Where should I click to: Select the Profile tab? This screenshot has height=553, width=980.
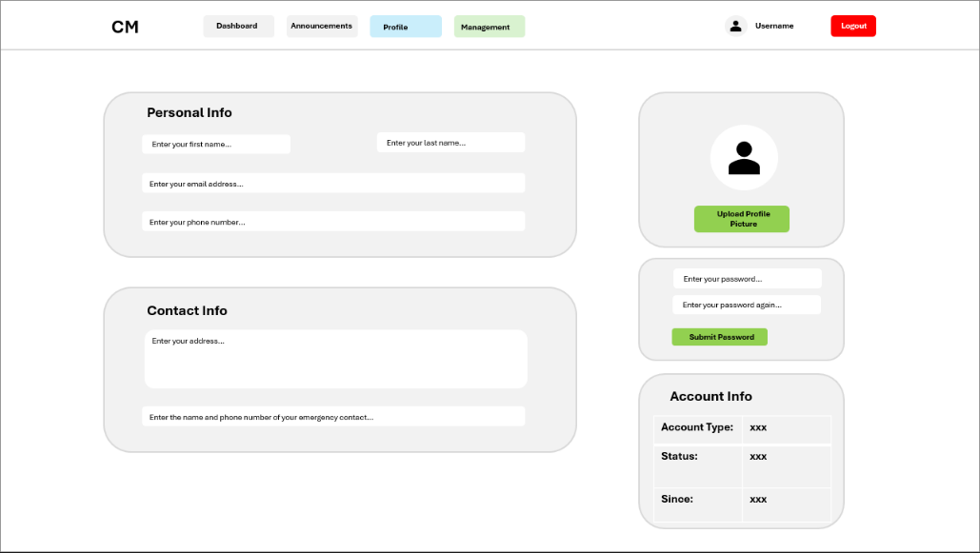(x=406, y=27)
